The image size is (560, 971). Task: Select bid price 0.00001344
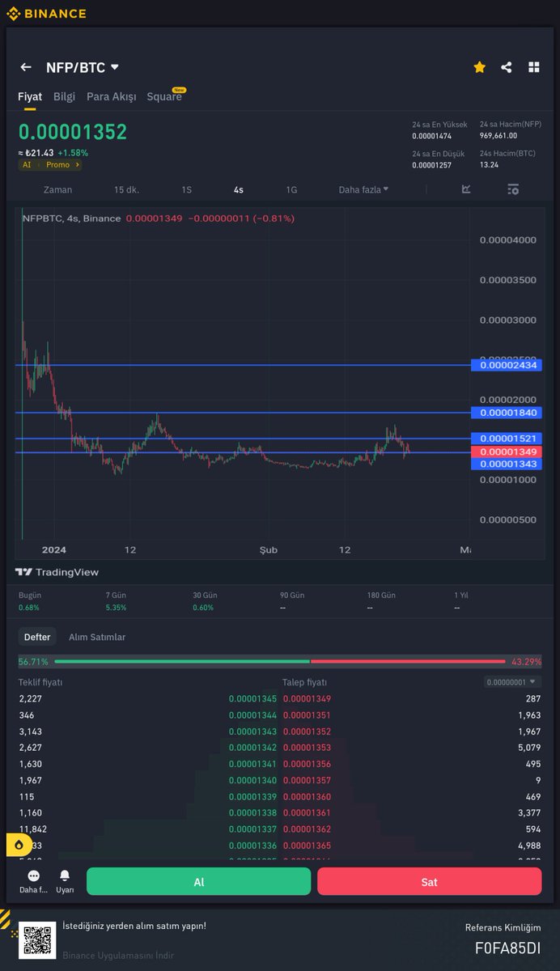click(252, 715)
